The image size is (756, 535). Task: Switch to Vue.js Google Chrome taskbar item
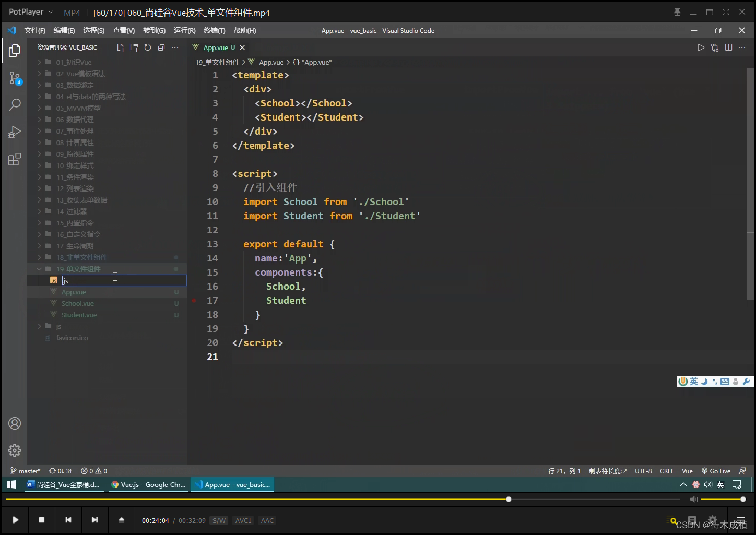(x=148, y=484)
